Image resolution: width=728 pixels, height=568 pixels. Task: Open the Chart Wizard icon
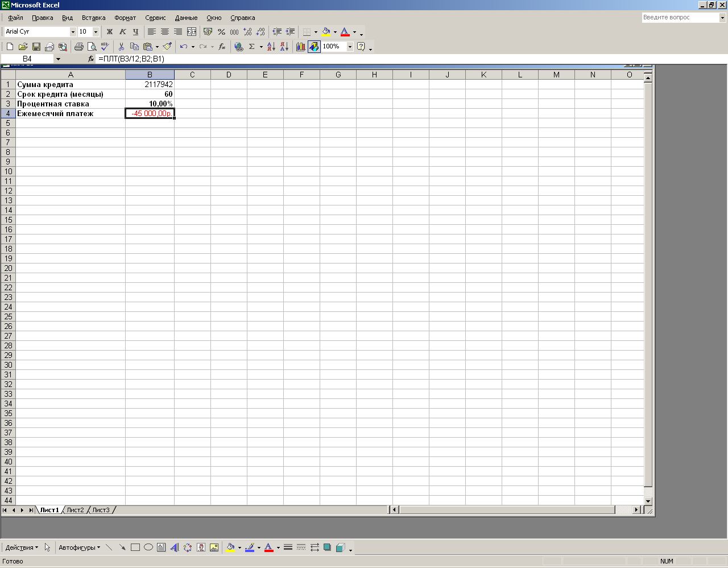click(300, 47)
